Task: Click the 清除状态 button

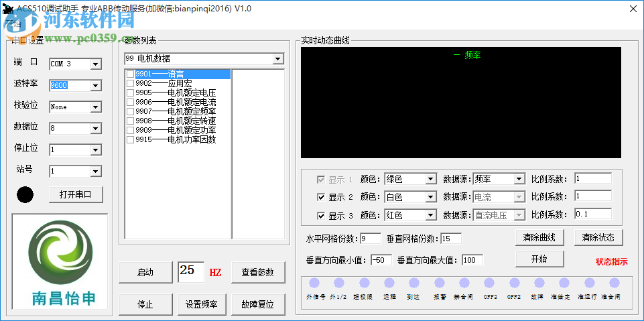Action: tap(598, 237)
